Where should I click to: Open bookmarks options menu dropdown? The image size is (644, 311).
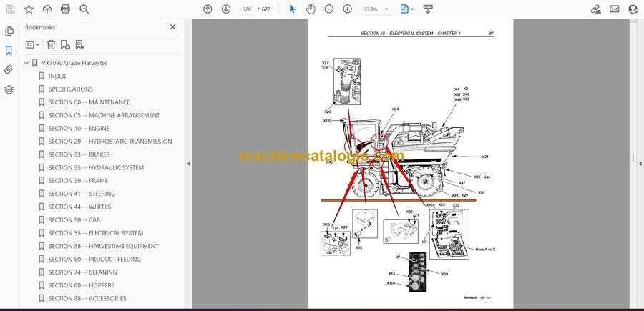[x=32, y=45]
